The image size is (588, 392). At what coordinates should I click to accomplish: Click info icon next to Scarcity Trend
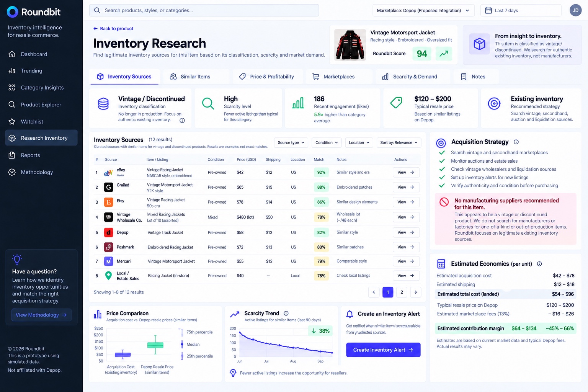(286, 313)
